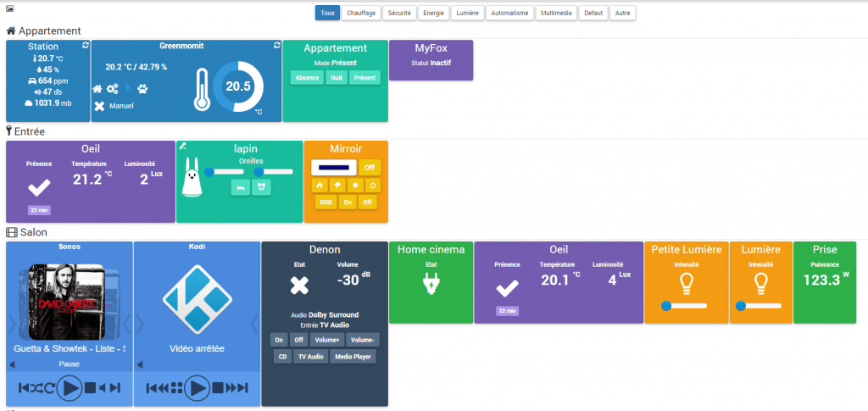Refresh the Station widget

pyautogui.click(x=85, y=45)
